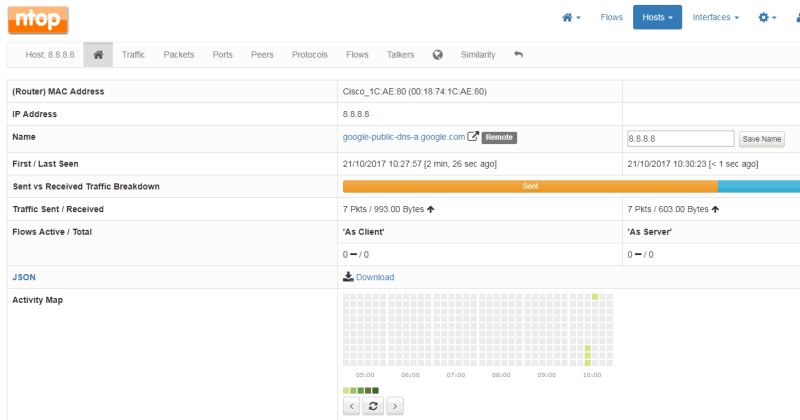Viewport: 800px width, 420px height.
Task: Click the highlighted activity cell at top of 10:00 column
Action: [x=595, y=297]
